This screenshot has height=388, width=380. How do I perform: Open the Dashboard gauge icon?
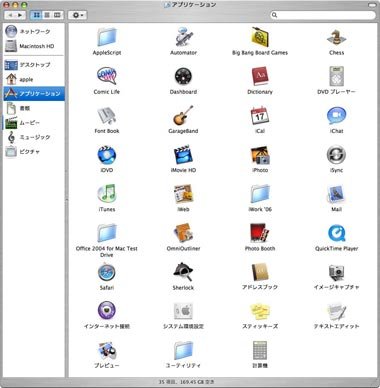click(183, 76)
